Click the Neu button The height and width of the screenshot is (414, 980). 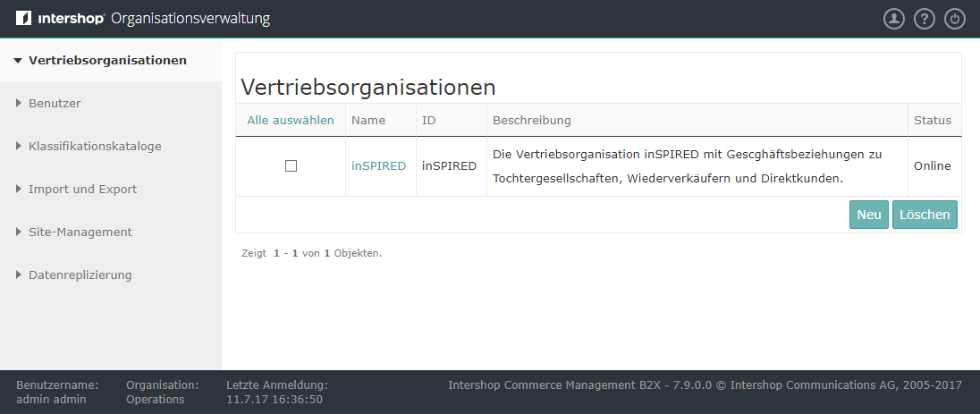coord(869,215)
